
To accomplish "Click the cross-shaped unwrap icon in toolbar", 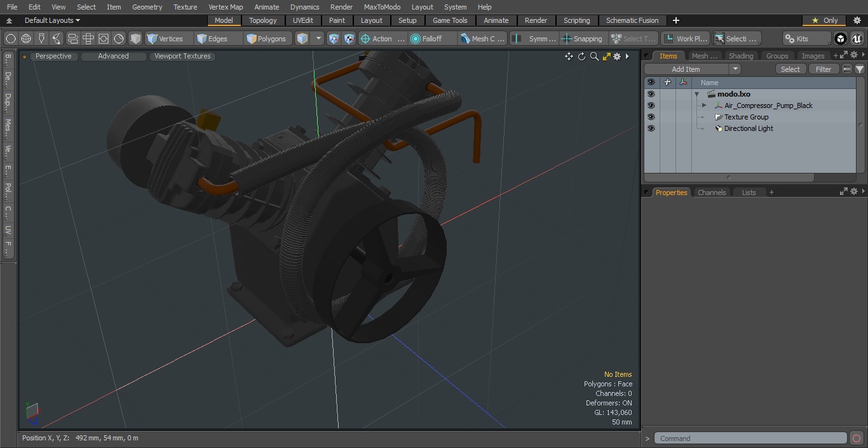I will click(x=88, y=39).
